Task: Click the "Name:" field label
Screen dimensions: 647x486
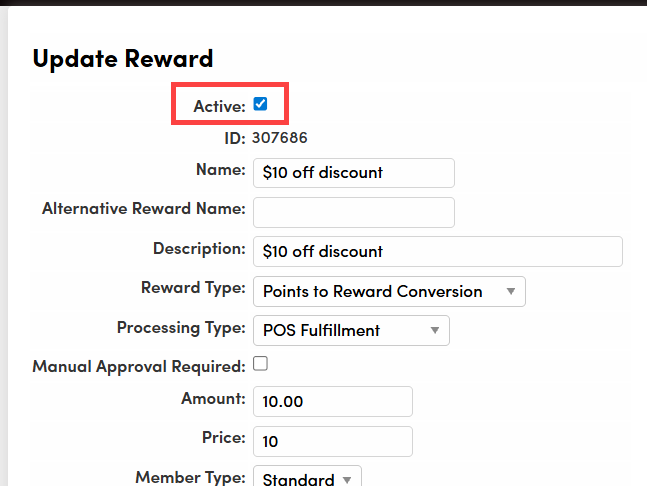Action: coord(221,169)
